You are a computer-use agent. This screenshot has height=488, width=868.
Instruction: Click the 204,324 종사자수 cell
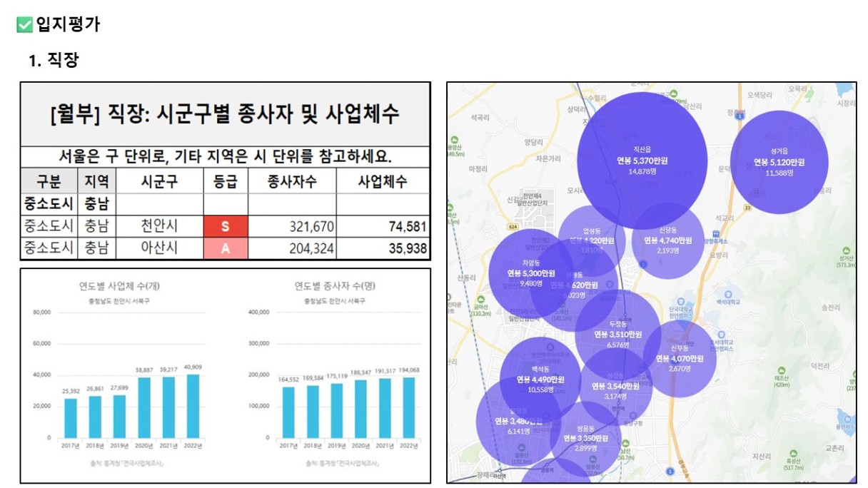(x=292, y=248)
